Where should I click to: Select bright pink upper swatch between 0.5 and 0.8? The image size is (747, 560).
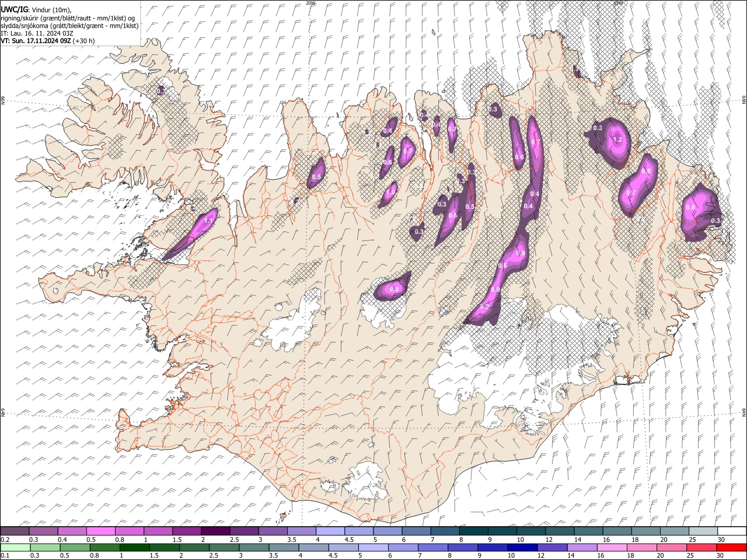point(101,531)
